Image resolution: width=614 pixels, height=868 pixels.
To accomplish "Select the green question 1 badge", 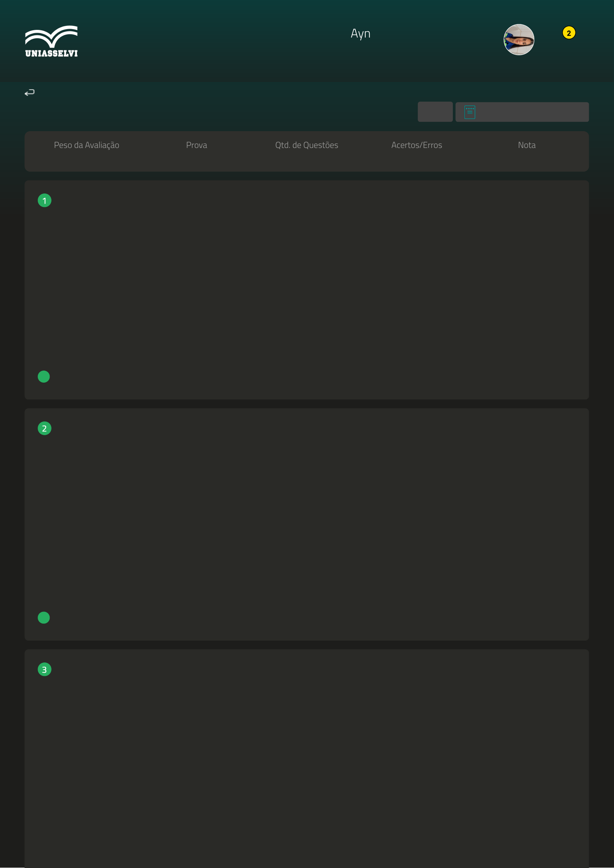I will click(x=44, y=201).
